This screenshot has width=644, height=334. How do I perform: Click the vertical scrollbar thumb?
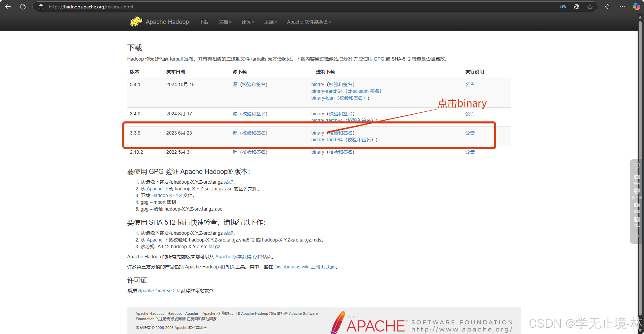coord(641,168)
